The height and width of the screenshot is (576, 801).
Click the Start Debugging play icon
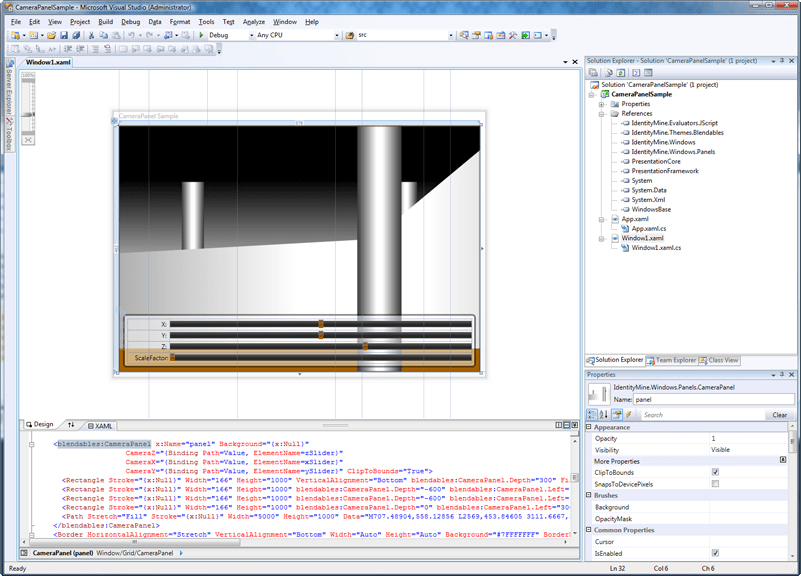coord(201,35)
